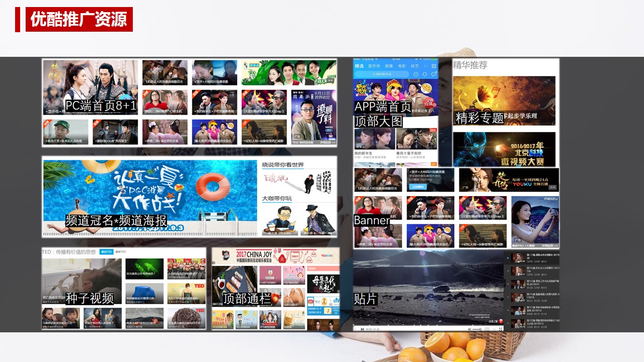The width and height of the screenshot is (644, 362).
Task: Open the 春风十里不如你 thumbnail in APP
Action: 416,138
